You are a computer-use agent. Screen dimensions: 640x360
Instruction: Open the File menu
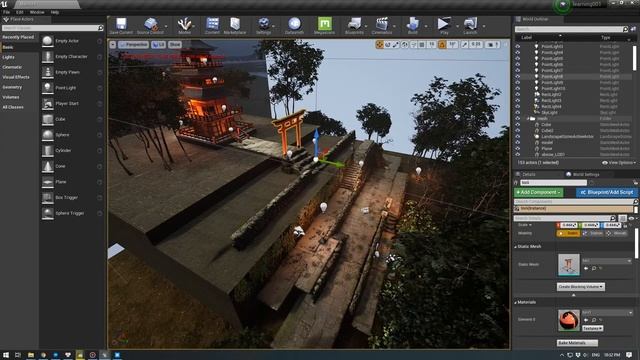click(7, 12)
